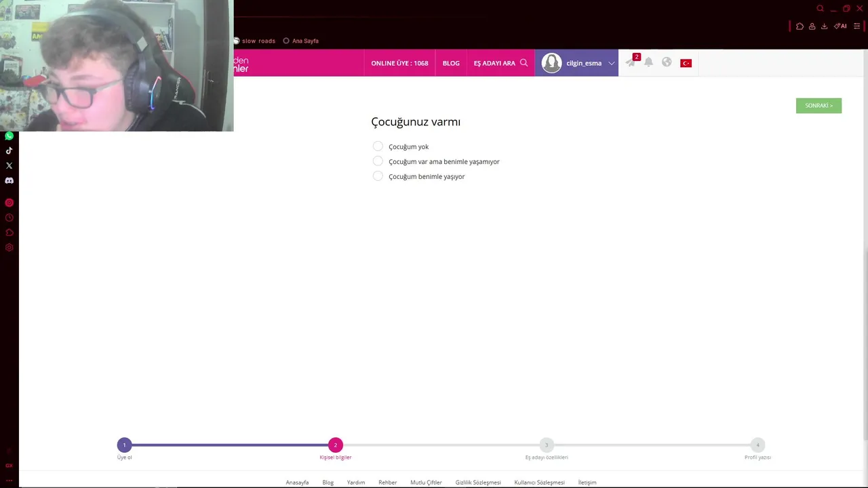
Task: Open the Easy Setup menu icon
Action: click(856, 26)
